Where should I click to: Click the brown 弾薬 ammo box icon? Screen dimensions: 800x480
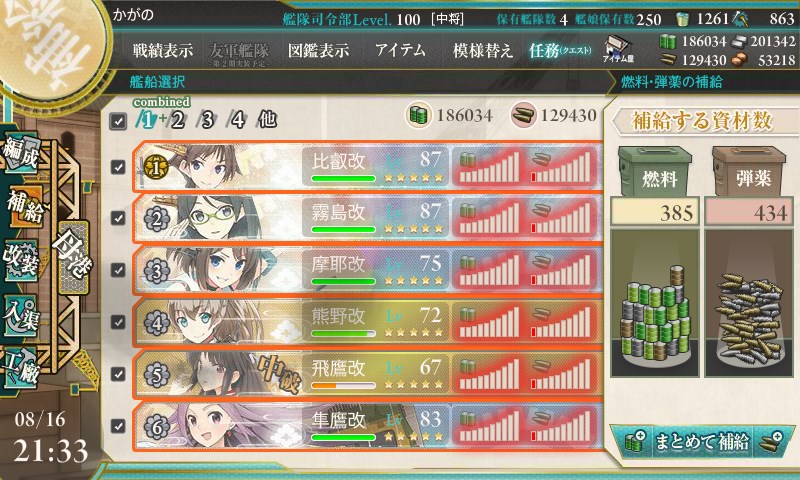[749, 171]
